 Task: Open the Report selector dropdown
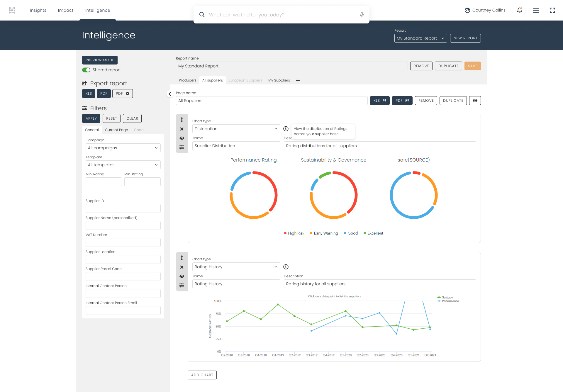point(421,38)
